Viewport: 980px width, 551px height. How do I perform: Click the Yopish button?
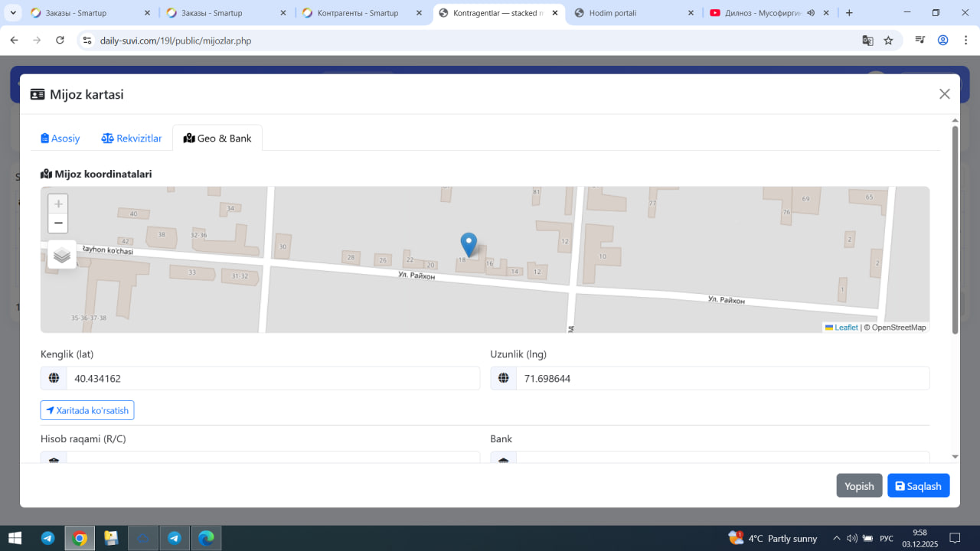859,486
